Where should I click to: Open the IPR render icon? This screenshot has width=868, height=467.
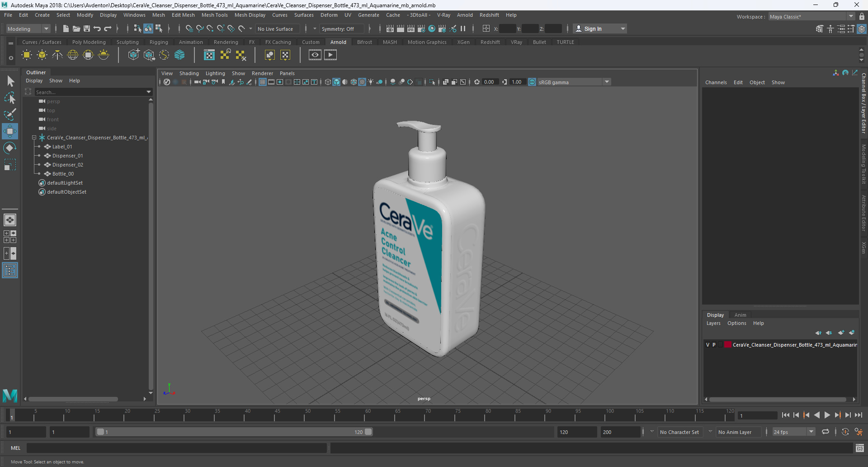point(411,29)
